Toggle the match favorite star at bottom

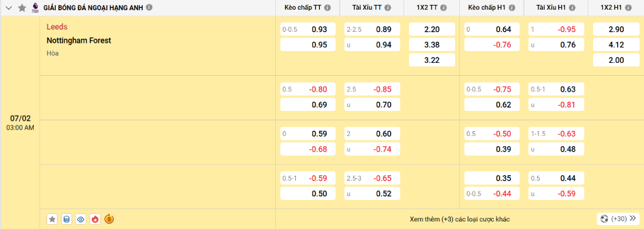coord(52,219)
